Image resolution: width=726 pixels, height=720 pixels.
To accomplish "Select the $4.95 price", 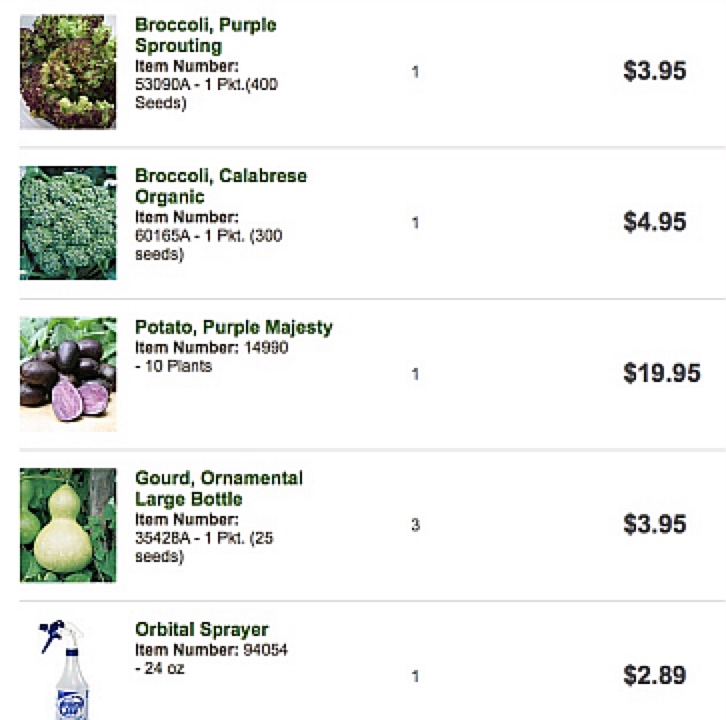I will pos(654,223).
